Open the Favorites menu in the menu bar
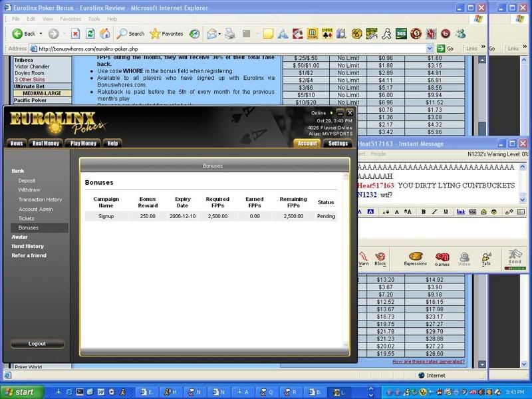532x399 pixels. click(x=70, y=19)
